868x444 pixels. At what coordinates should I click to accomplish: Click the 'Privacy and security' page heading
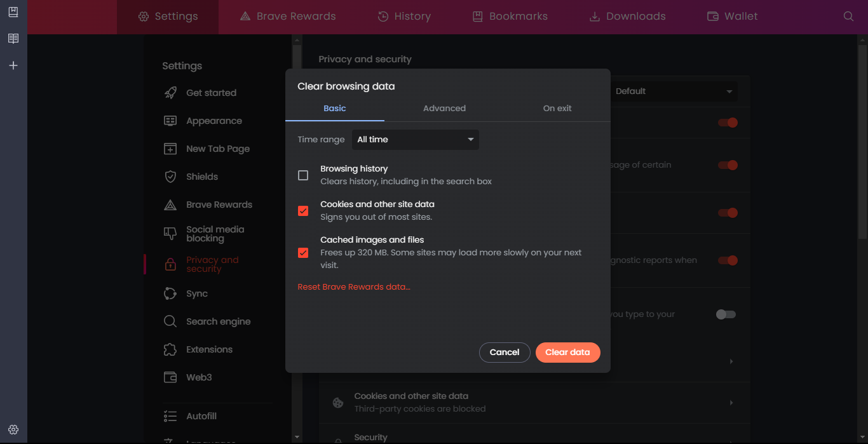pos(365,59)
